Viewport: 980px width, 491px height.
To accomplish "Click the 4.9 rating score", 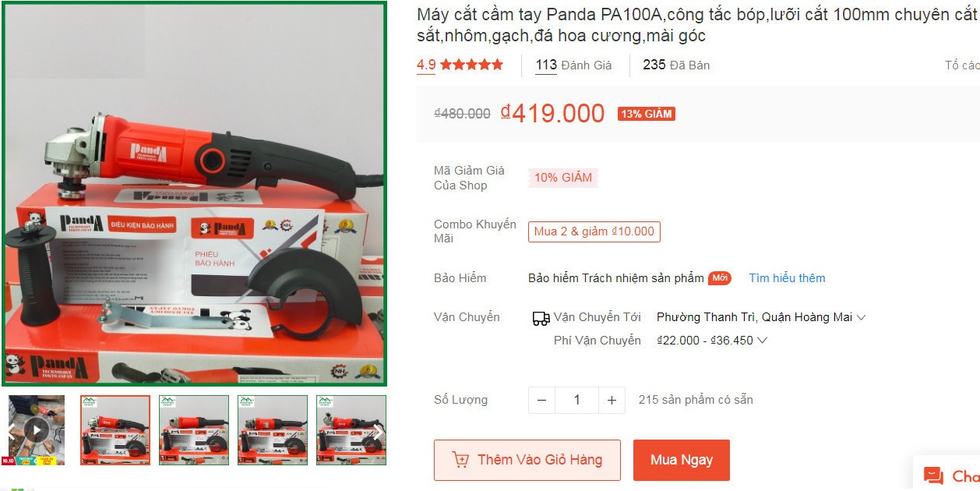I will tap(426, 65).
